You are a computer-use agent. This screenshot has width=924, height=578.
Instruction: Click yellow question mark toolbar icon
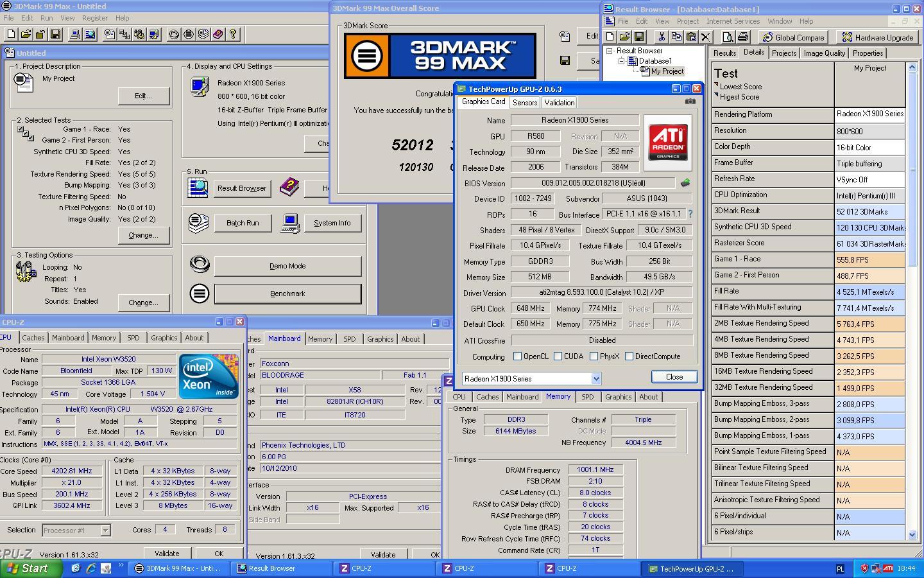[233, 34]
